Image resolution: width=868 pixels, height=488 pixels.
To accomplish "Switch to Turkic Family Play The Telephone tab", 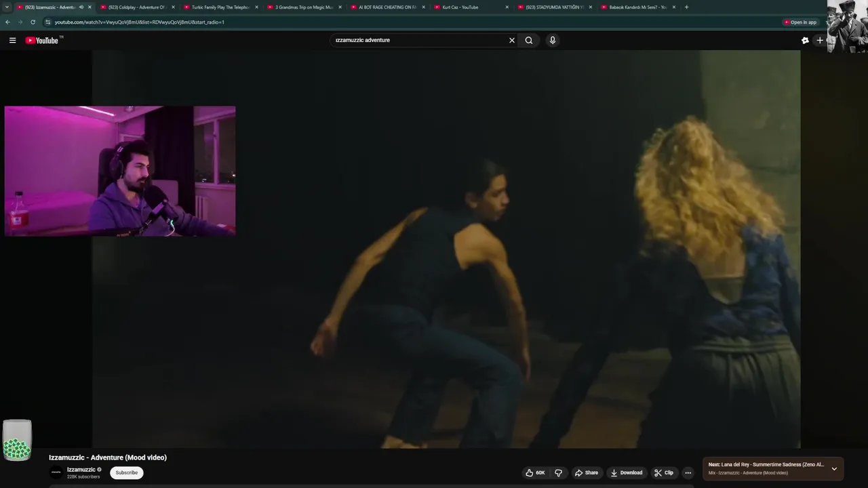I will click(x=221, y=7).
